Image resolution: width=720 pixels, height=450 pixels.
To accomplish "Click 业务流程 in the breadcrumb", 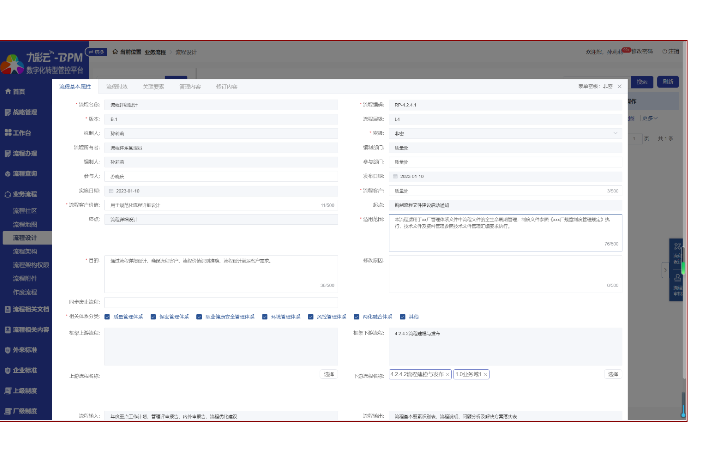I will pyautogui.click(x=155, y=52).
